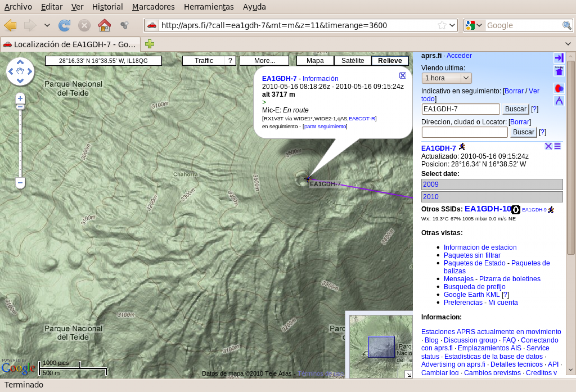The image size is (576, 392).
Task: Click the empty Direccion address input field
Action: 464,132
